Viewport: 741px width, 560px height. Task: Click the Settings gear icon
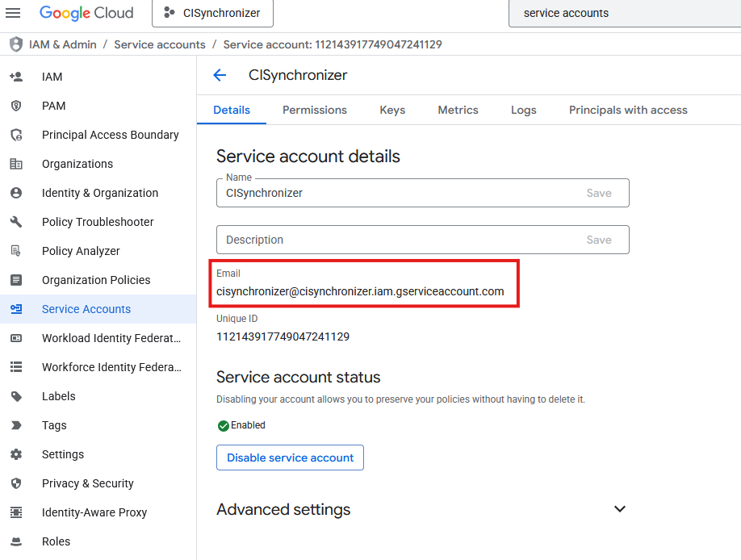coord(16,454)
